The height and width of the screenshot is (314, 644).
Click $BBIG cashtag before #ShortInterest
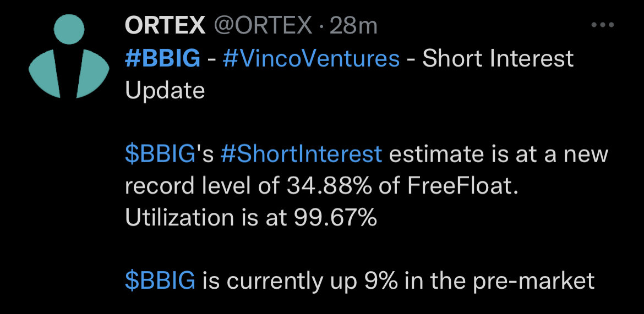tap(160, 155)
